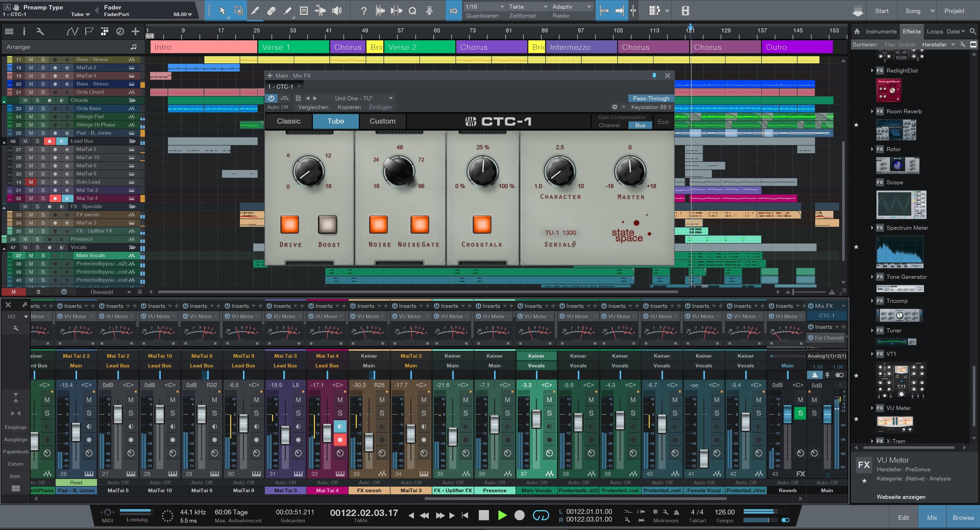This screenshot has height=530, width=980.
Task: Select the Outro arranger section
Action: point(797,47)
